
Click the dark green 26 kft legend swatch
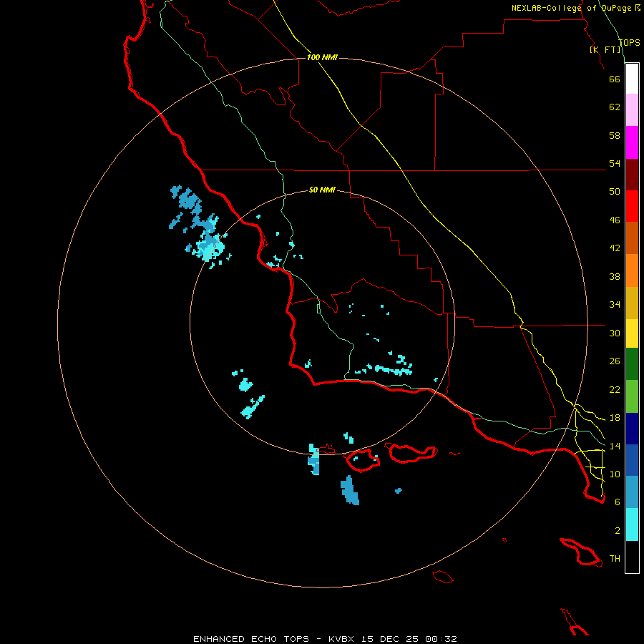(632, 364)
